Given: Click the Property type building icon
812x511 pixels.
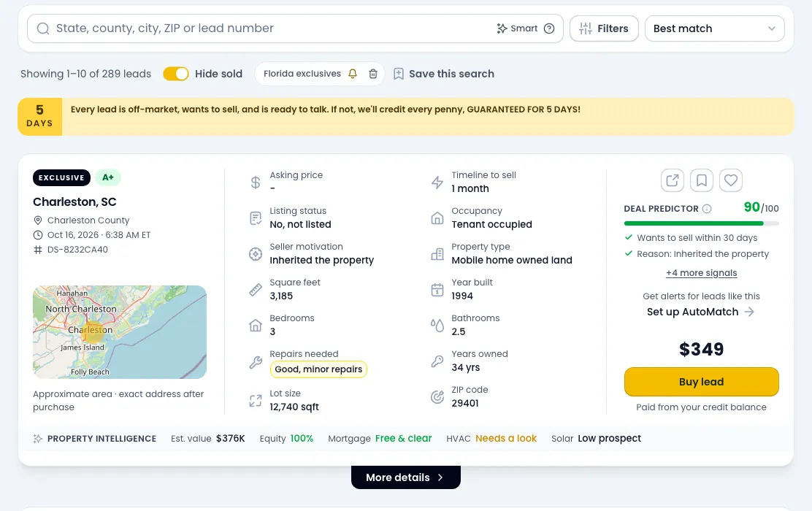Looking at the screenshot, I should [437, 254].
